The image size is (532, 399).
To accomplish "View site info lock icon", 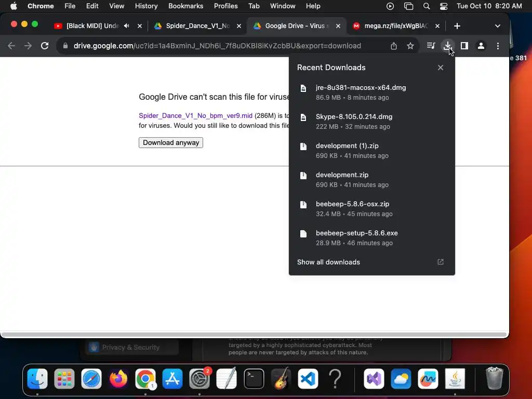I will click(65, 46).
